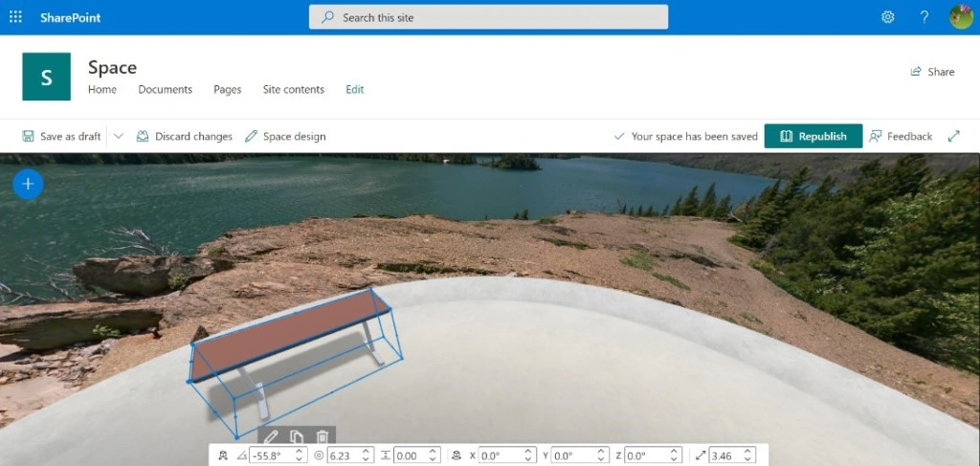Click the scale icon beside 3.46
This screenshot has height=466, width=980.
pyautogui.click(x=701, y=456)
